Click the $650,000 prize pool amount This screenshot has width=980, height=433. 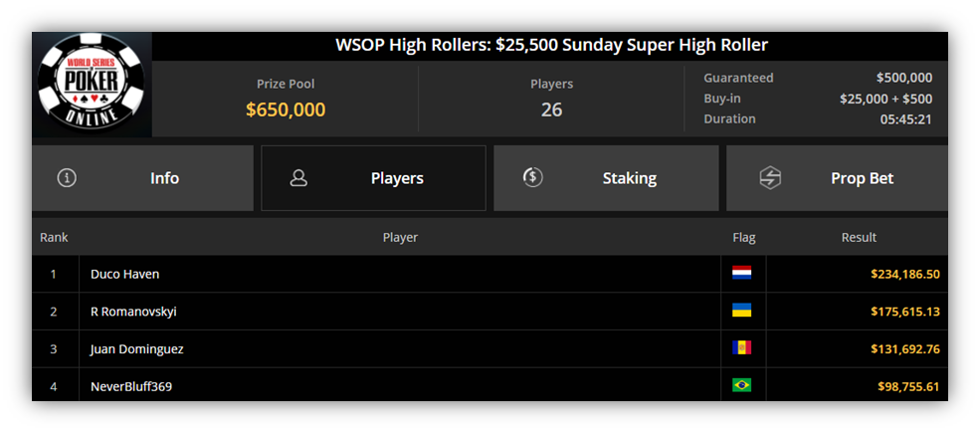[x=286, y=110]
